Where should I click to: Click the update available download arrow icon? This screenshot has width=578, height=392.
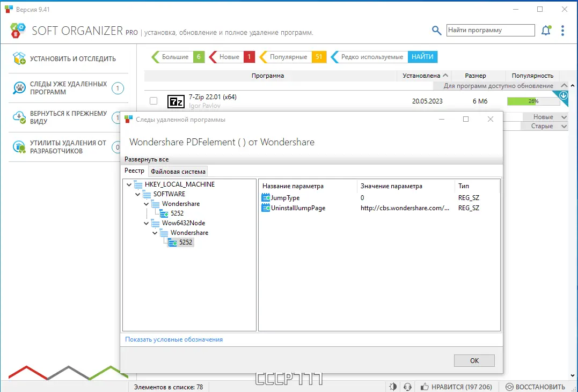pyautogui.click(x=564, y=96)
